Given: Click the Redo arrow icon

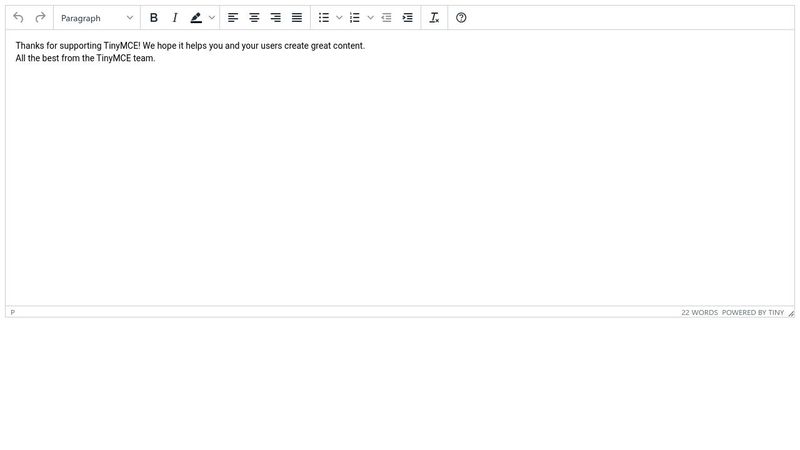Looking at the screenshot, I should 40,18.
